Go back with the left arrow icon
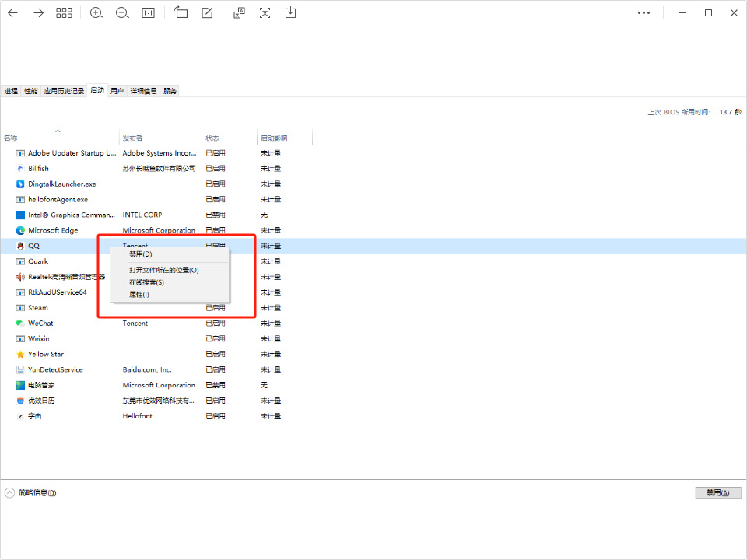 pyautogui.click(x=13, y=13)
